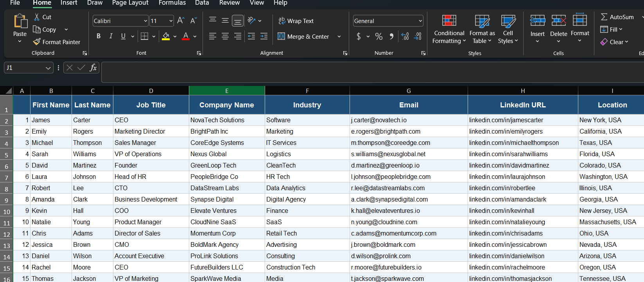Click the Cut scissors icon
This screenshot has width=644, height=282.
point(37,17)
